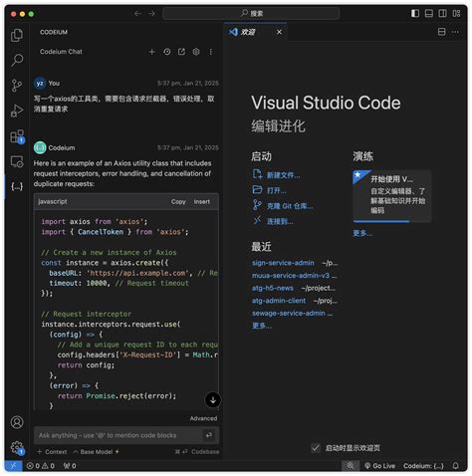Viewport: 472px width, 476px height.
Task: Show more recent projects under 最近
Action: [x=262, y=326]
